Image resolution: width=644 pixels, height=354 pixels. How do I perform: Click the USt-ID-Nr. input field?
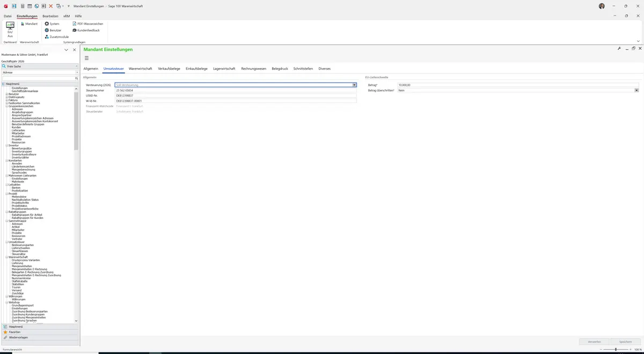[236, 95]
